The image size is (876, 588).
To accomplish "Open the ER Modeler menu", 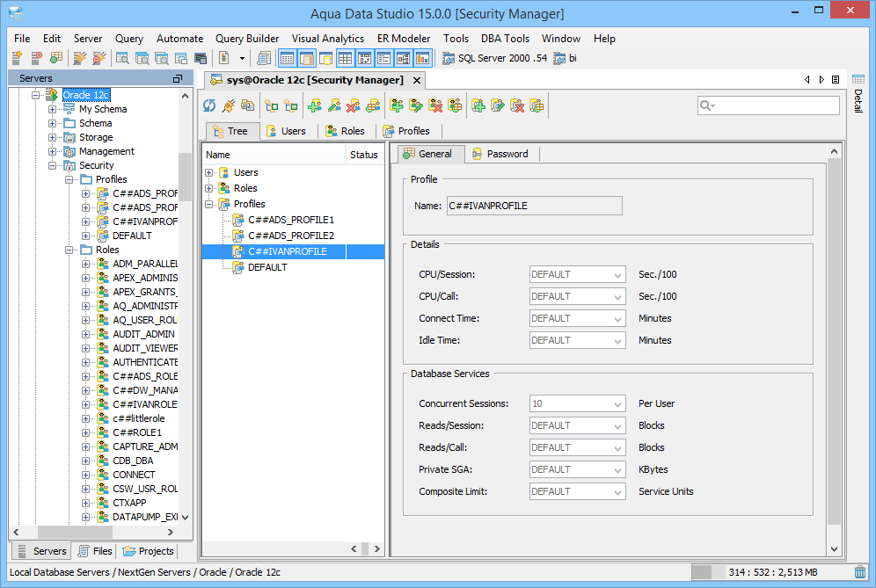I will click(404, 39).
